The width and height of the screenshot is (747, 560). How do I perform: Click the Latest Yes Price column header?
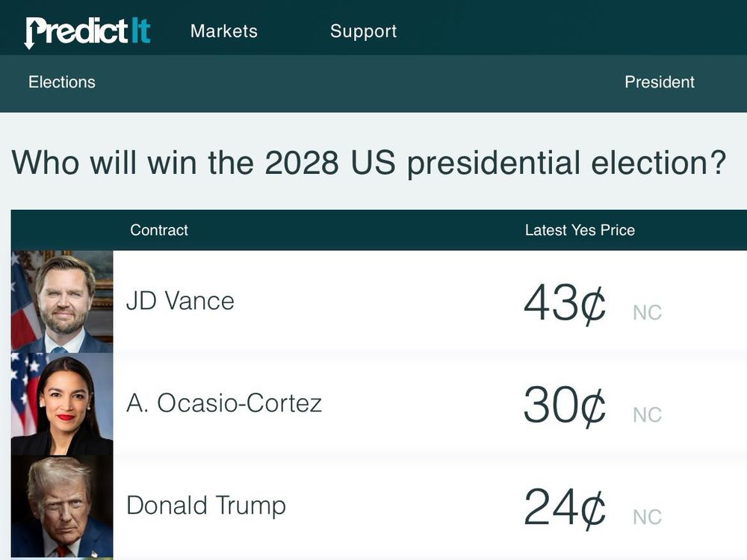click(x=580, y=230)
